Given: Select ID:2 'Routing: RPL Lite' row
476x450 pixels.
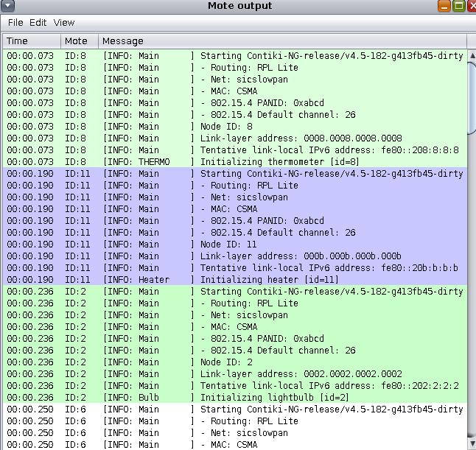Looking at the screenshot, I should [234, 303].
